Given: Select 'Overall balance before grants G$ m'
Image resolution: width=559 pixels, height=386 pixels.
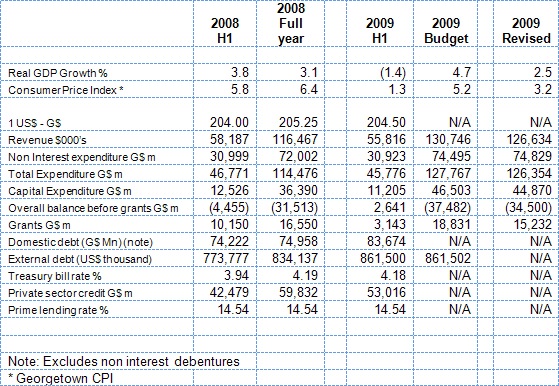Looking at the screenshot, I should click(93, 208).
